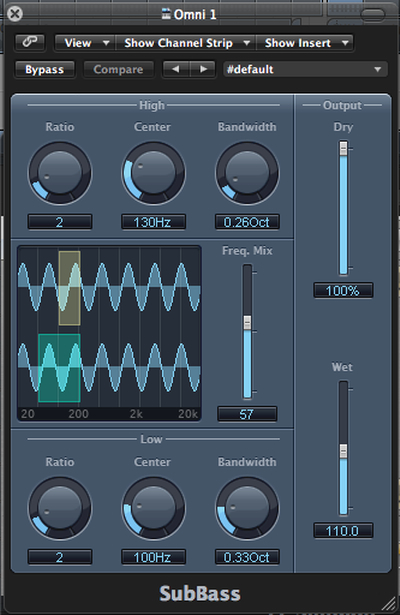Click the Omni 1 window title
400x615 pixels.
point(195,15)
